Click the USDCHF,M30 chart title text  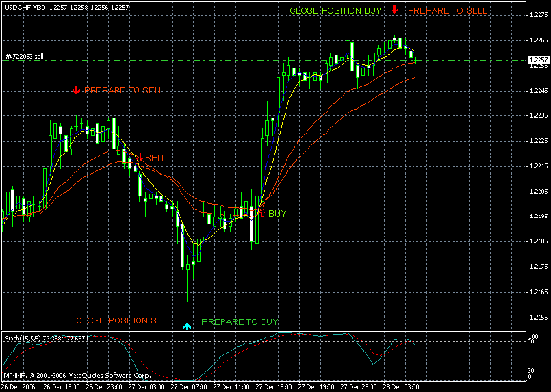[66, 7]
